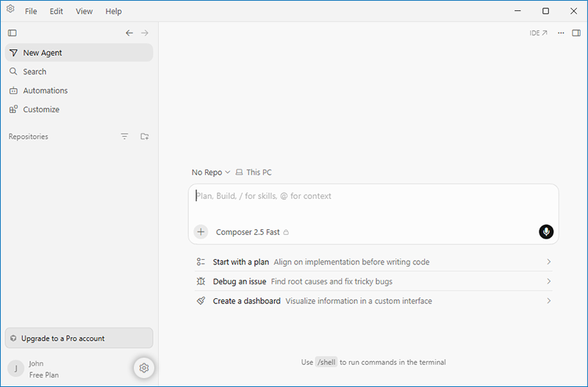Go back with the left arrow
Image resolution: width=588 pixels, height=387 pixels.
pyautogui.click(x=129, y=33)
